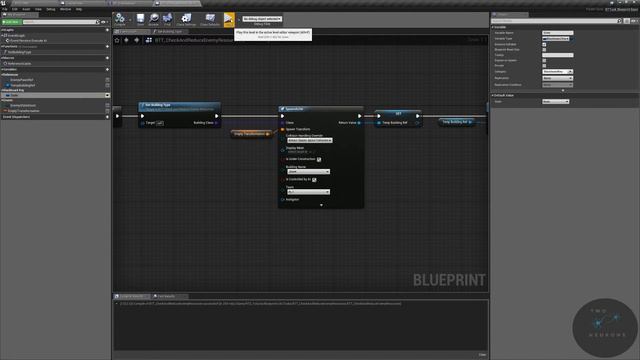Select the GetBuildingType function item
This screenshot has width=640, height=360.
coord(19,52)
